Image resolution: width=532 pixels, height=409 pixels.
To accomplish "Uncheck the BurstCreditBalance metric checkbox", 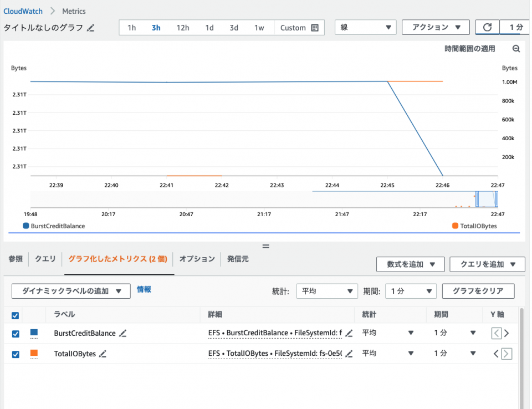I will click(x=15, y=333).
